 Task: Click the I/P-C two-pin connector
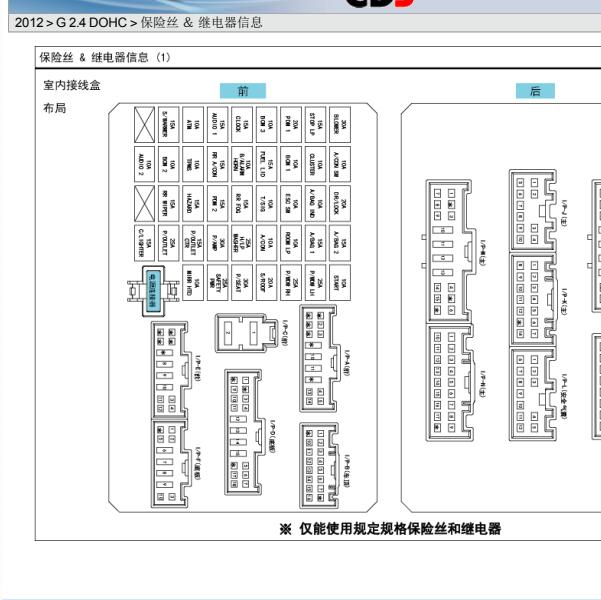coord(246,333)
